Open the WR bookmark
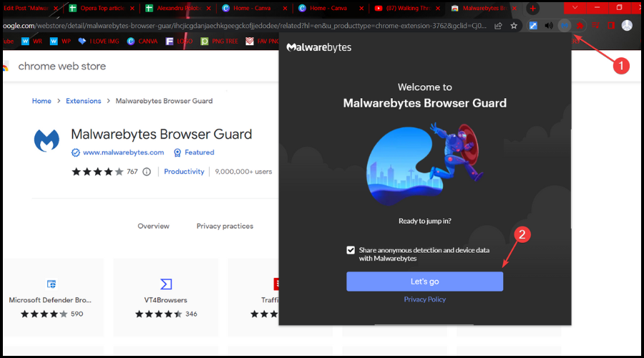Viewport: 644px width, 358px height. coord(32,41)
